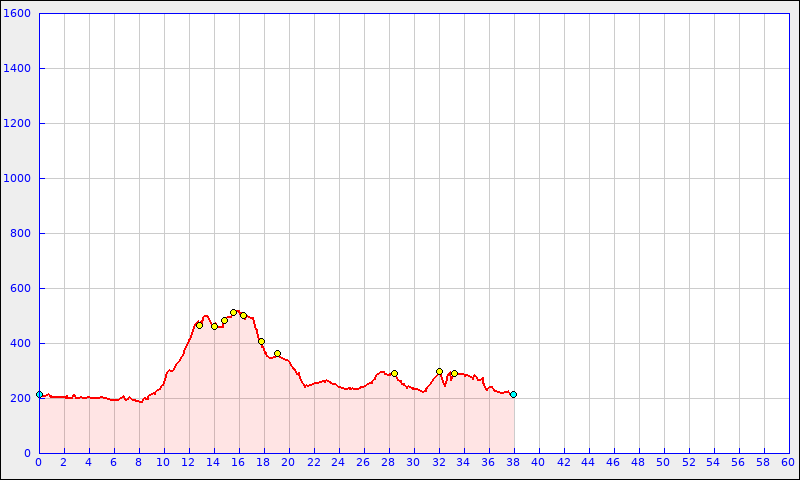Image resolution: width=800 pixels, height=480 pixels.
Task: Click the red profile dip at distance 8
Action: [140, 401]
